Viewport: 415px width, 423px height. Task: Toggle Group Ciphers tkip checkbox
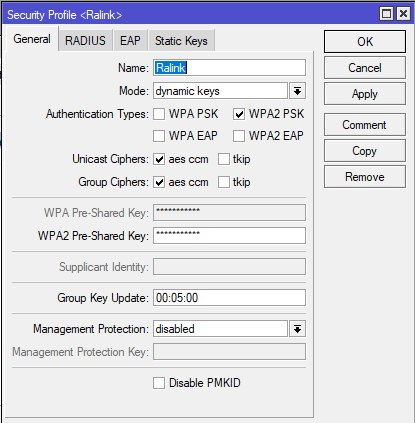(x=224, y=182)
